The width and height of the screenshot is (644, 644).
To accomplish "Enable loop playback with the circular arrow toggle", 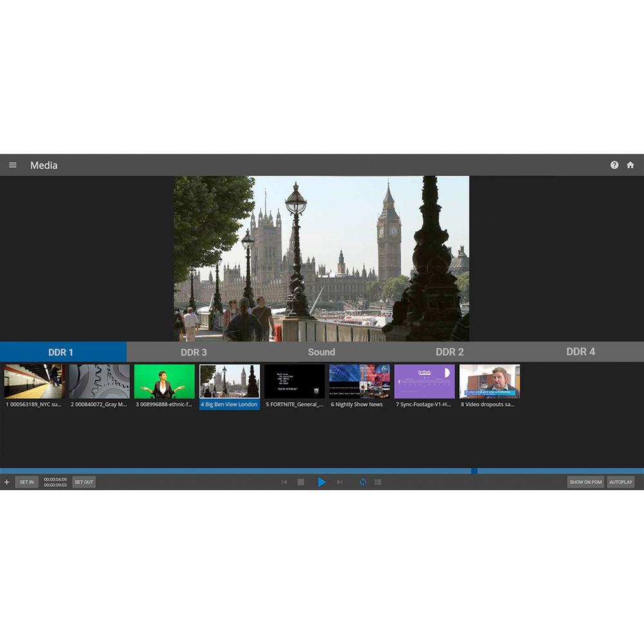I will point(363,482).
